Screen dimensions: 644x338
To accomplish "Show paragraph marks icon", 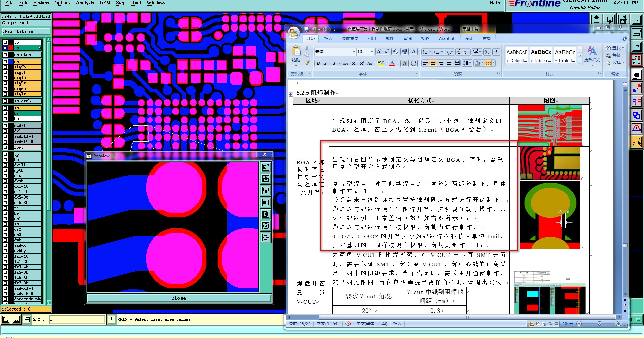I will coord(497,52).
